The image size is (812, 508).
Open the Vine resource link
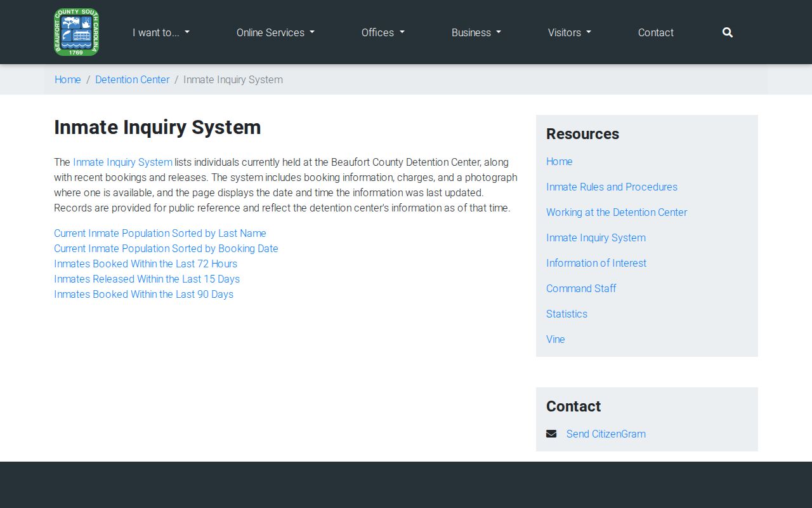556,339
